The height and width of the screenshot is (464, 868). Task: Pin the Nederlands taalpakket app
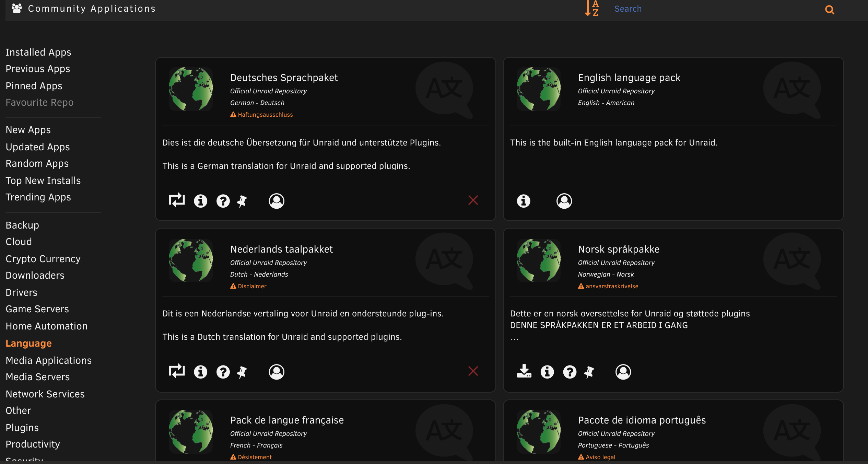point(242,372)
